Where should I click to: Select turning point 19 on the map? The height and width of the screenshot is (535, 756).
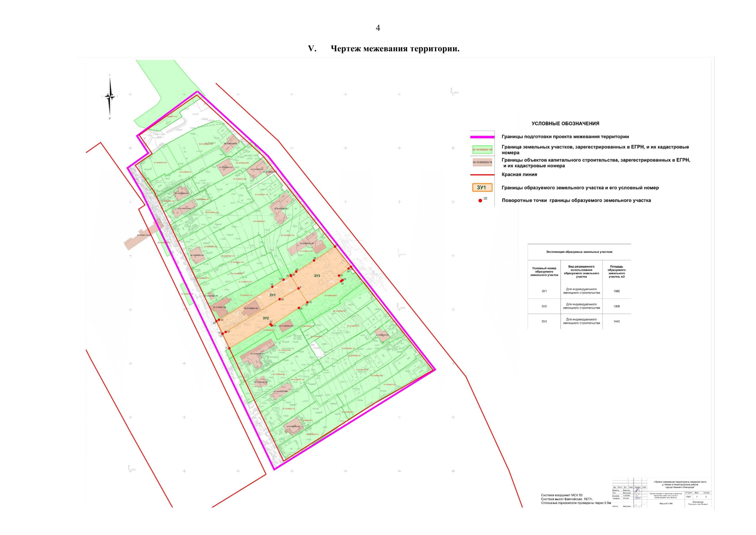pos(299,308)
